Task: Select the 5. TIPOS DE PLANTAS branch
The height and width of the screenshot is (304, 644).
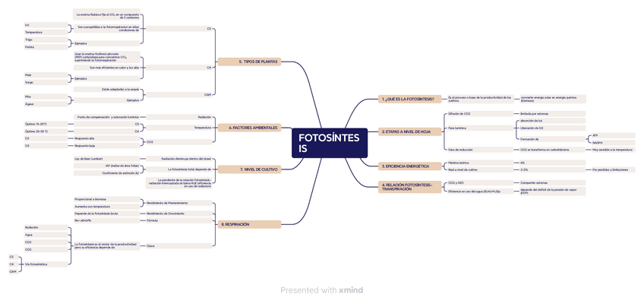Action: pyautogui.click(x=248, y=61)
